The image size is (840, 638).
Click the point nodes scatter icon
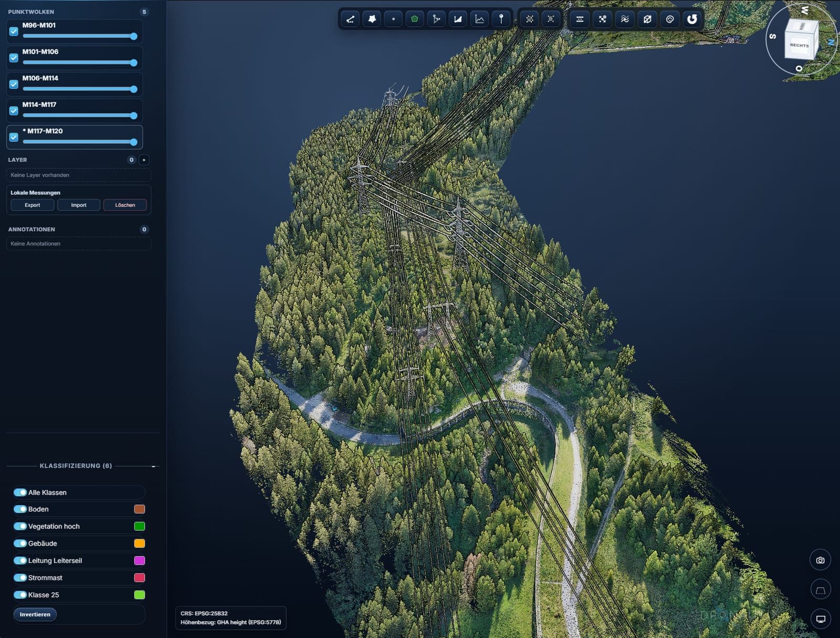pos(602,19)
